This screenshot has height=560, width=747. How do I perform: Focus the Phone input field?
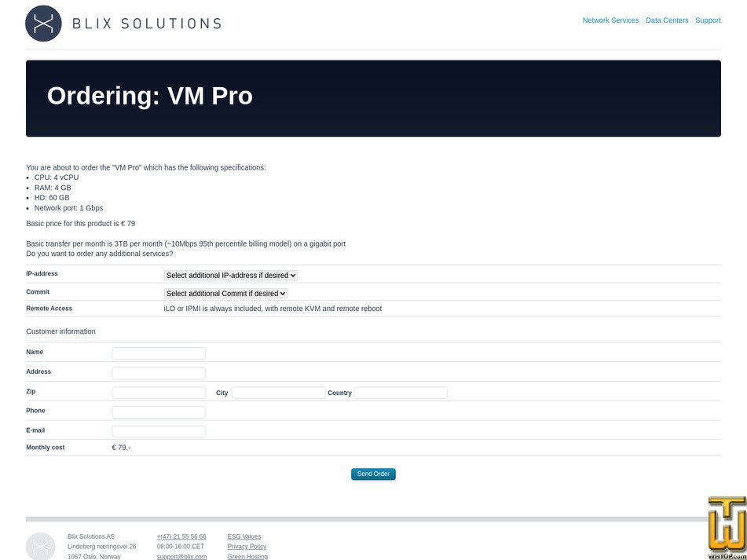click(x=159, y=412)
